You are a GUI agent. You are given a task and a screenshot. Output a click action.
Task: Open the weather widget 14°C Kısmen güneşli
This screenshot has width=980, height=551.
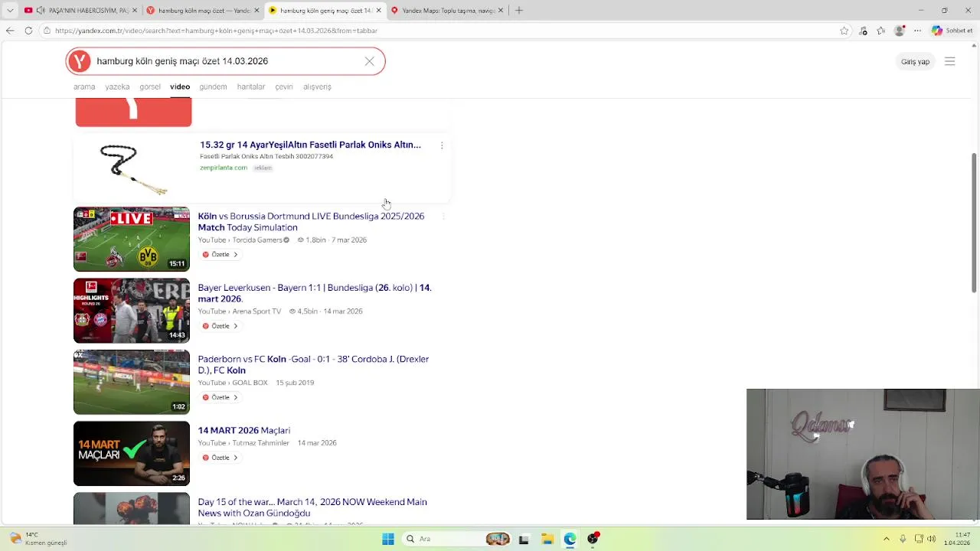point(38,539)
